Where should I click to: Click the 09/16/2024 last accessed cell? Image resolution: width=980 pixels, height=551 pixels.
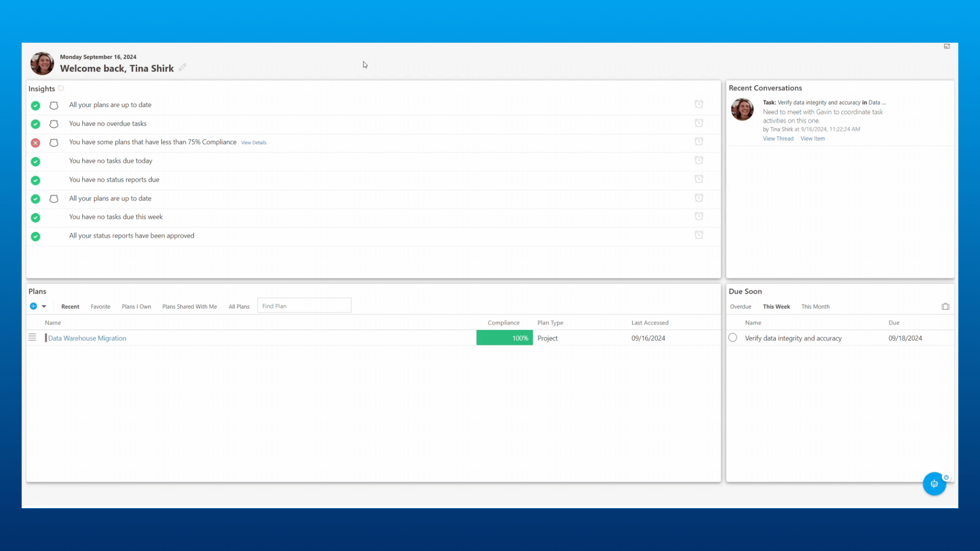click(648, 338)
